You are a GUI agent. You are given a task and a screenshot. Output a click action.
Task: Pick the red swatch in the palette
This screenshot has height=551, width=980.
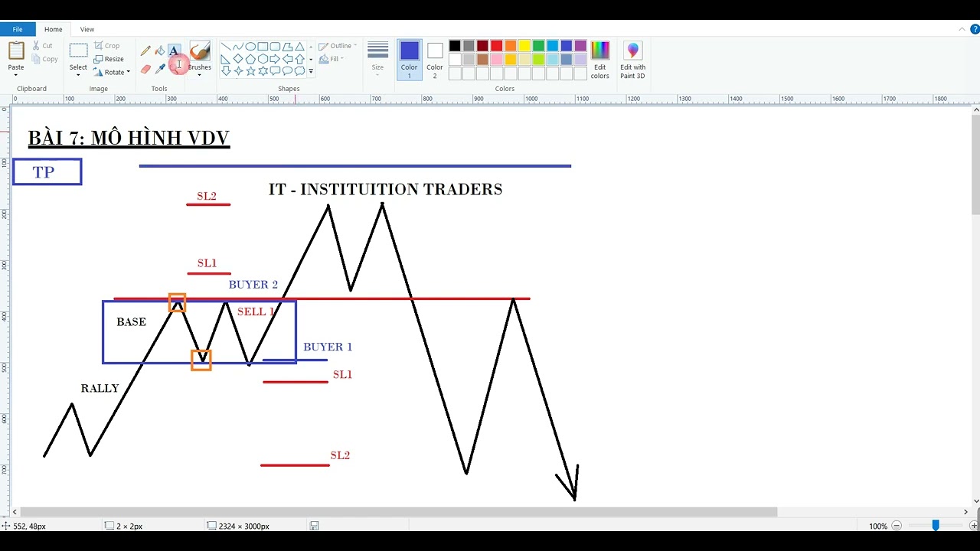pyautogui.click(x=496, y=46)
